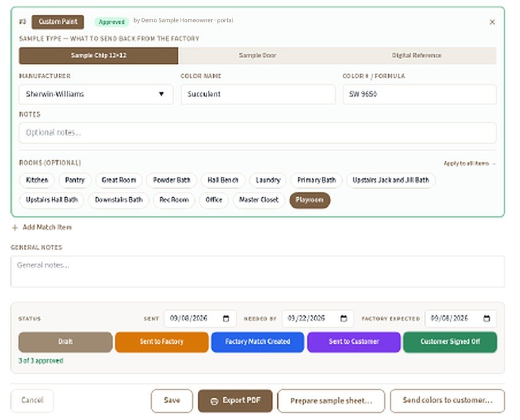Toggle the Kitchen room chip
Viewport: 520px width, 420px height.
point(37,180)
